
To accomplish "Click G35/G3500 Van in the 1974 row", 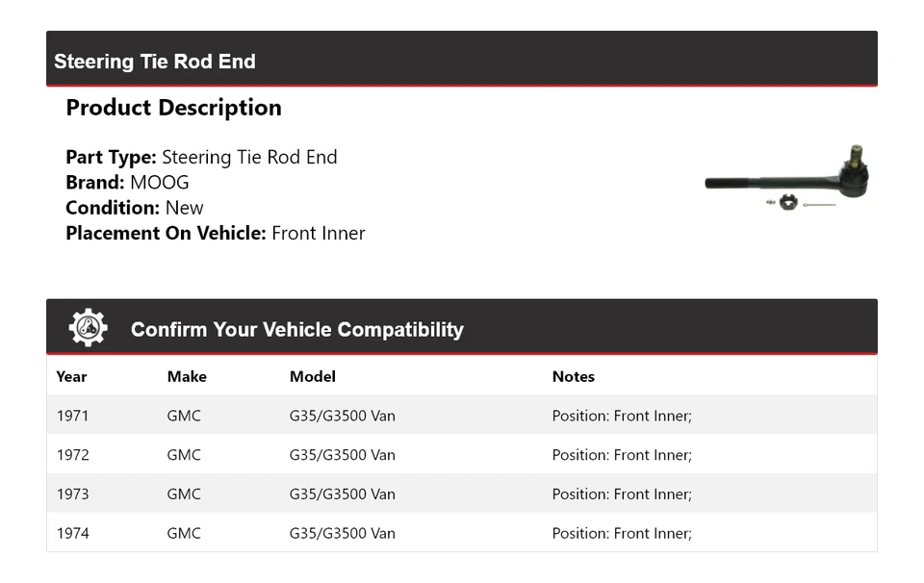I will pos(343,533).
